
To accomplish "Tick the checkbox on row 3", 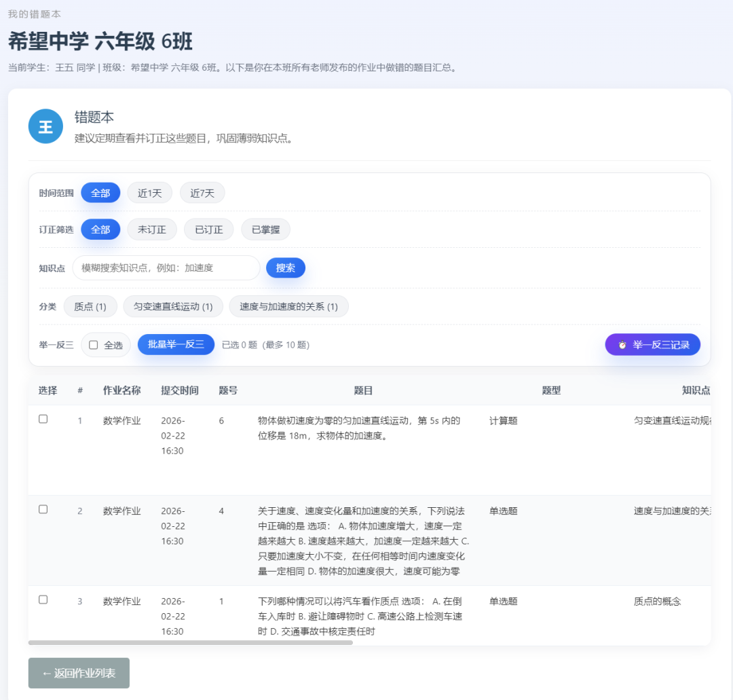I will pyautogui.click(x=43, y=600).
